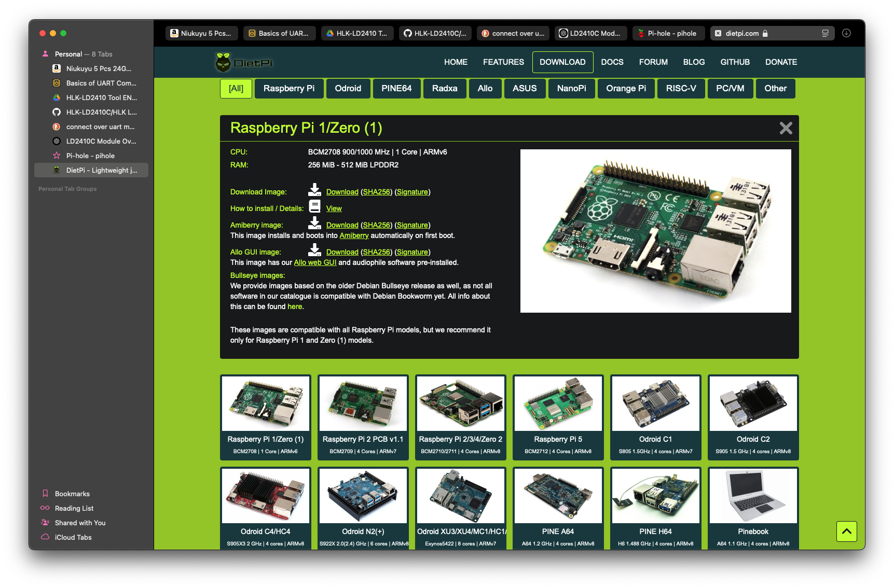Go to HOME in site navigation
This screenshot has width=894, height=588.
point(456,62)
